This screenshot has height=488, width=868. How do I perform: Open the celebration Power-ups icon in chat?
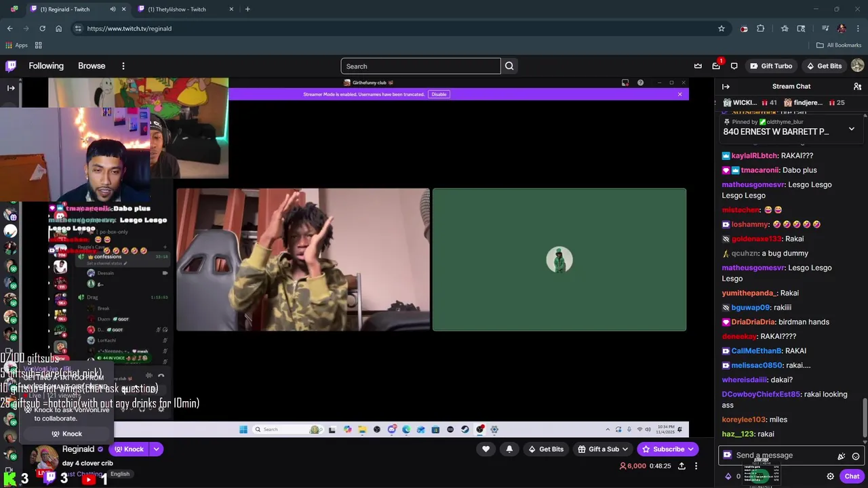click(x=841, y=456)
